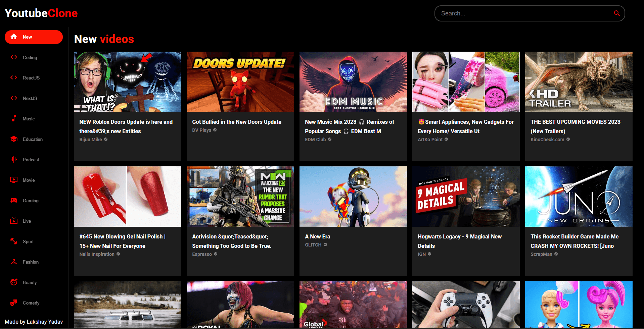This screenshot has width=644, height=329.
Task: Open the Warzone 2.0 rumor thumbnail
Action: (240, 197)
